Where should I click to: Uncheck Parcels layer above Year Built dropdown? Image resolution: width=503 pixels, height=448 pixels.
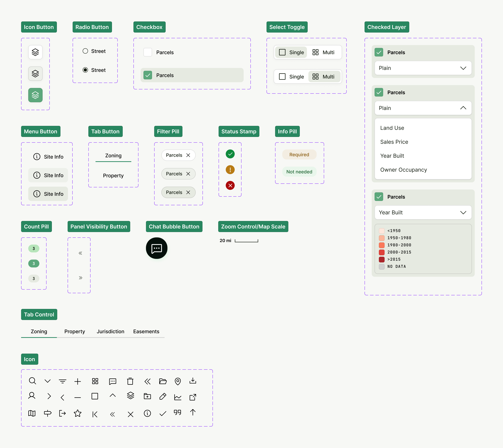click(x=379, y=197)
